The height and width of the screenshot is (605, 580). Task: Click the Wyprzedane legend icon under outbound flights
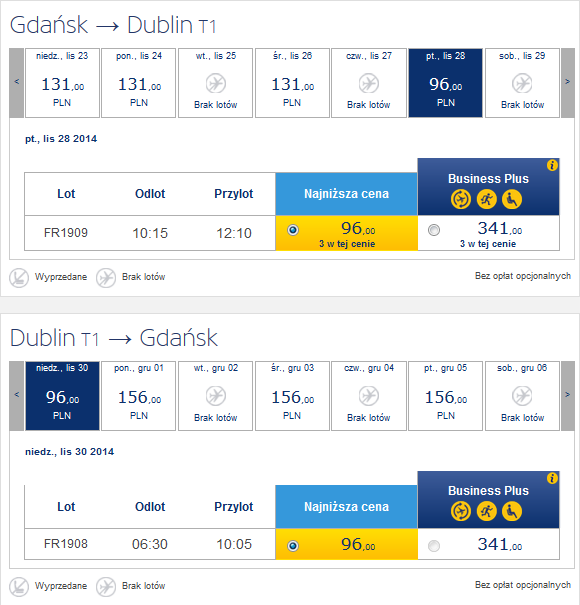click(x=19, y=278)
